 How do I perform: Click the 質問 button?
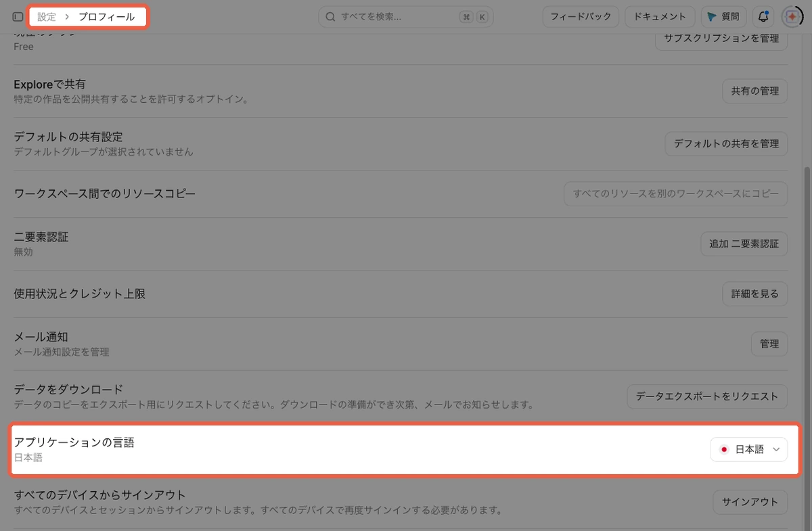pos(723,17)
